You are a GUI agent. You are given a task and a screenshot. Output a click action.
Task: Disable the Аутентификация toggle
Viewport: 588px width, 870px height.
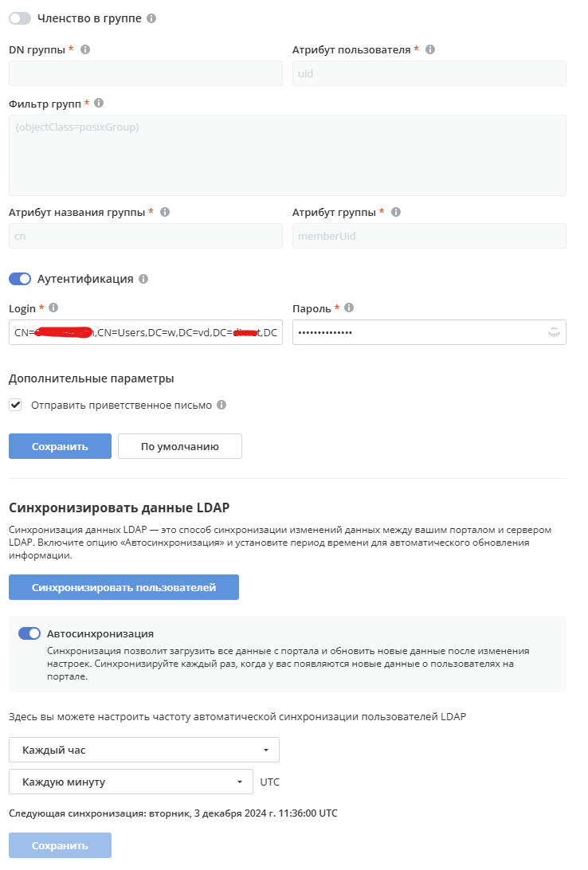(x=20, y=280)
